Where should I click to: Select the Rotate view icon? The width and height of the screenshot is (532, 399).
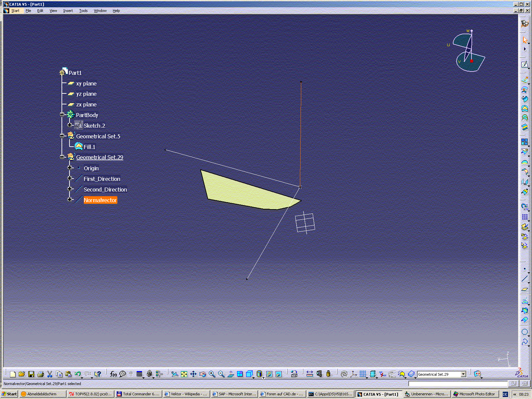[x=203, y=374]
